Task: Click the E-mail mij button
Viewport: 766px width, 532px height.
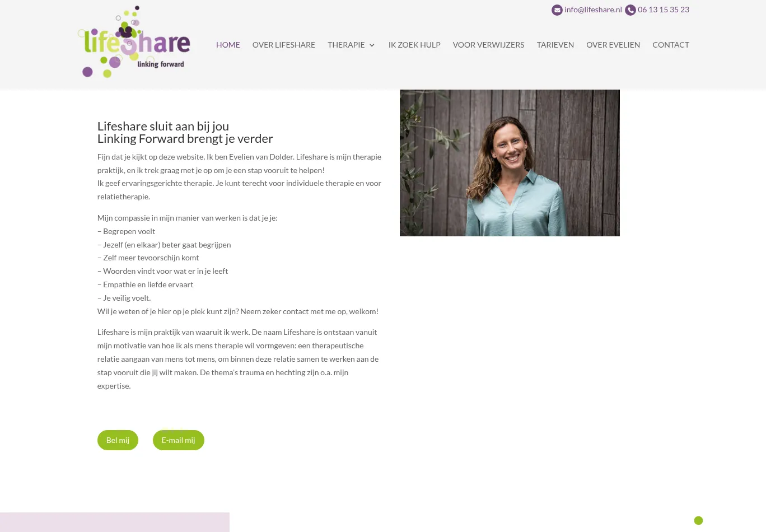Action: click(x=179, y=440)
